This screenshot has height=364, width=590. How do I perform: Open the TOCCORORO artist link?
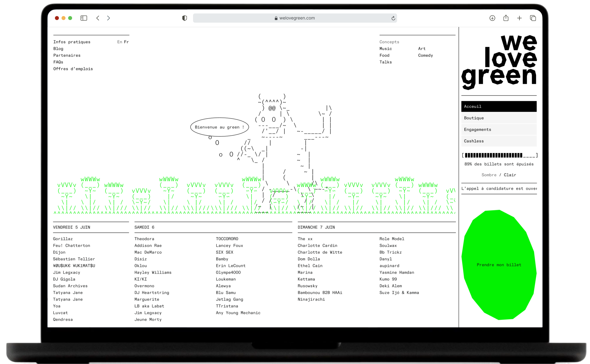click(227, 239)
